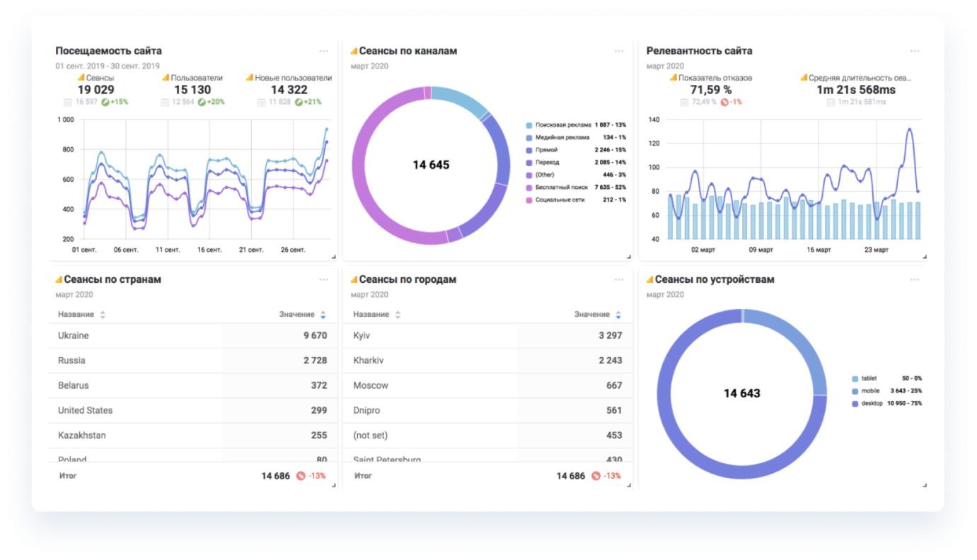Open the options menu for Сеансы по устройствам
Viewport: 977px width, 560px height.
click(x=915, y=279)
